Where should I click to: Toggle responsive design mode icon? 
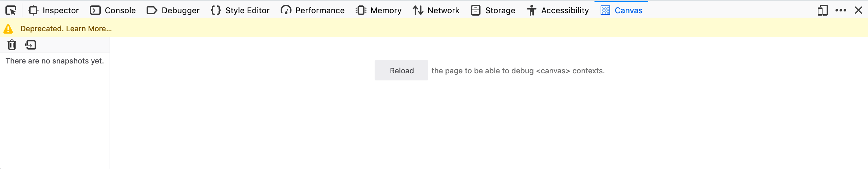(823, 11)
